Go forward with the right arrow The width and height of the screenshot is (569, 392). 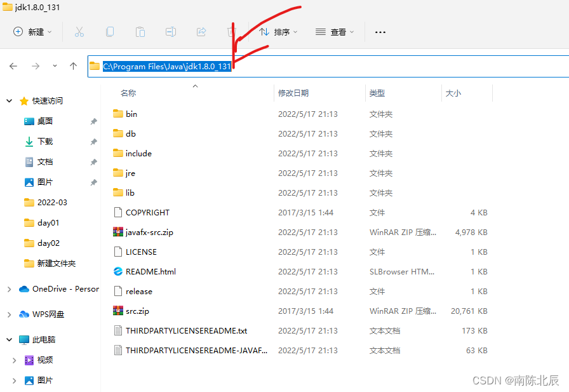coord(35,66)
